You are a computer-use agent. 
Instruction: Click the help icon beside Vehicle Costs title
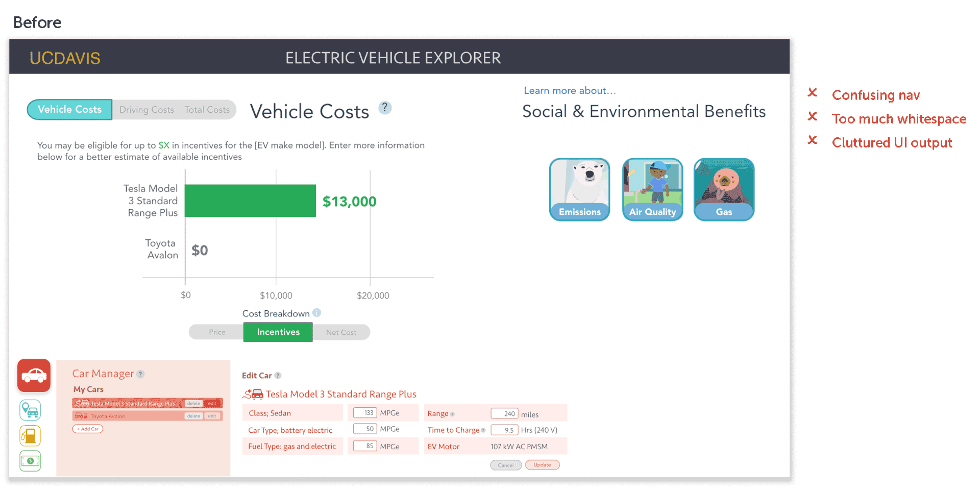pyautogui.click(x=385, y=108)
